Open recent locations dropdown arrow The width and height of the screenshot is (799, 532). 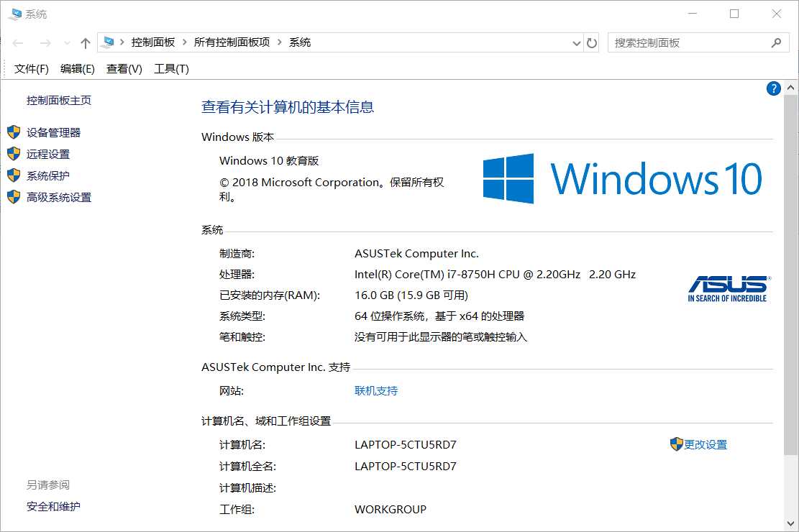(x=67, y=43)
